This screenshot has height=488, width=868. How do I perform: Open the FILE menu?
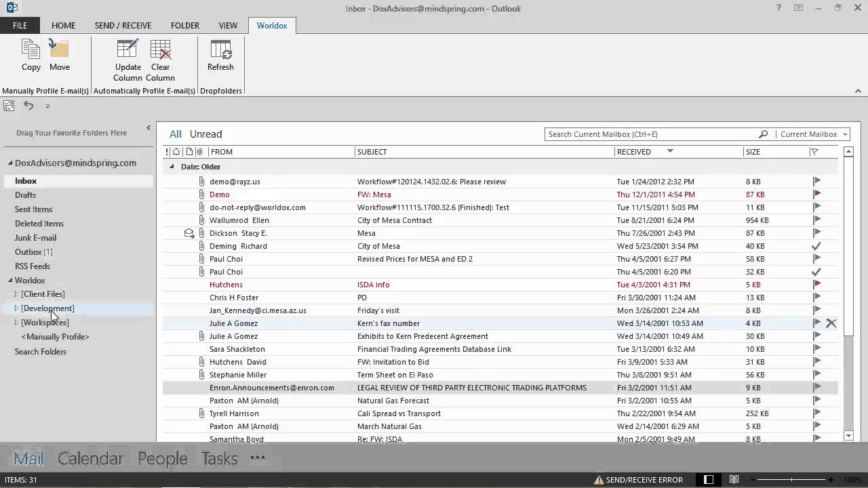pyautogui.click(x=20, y=25)
